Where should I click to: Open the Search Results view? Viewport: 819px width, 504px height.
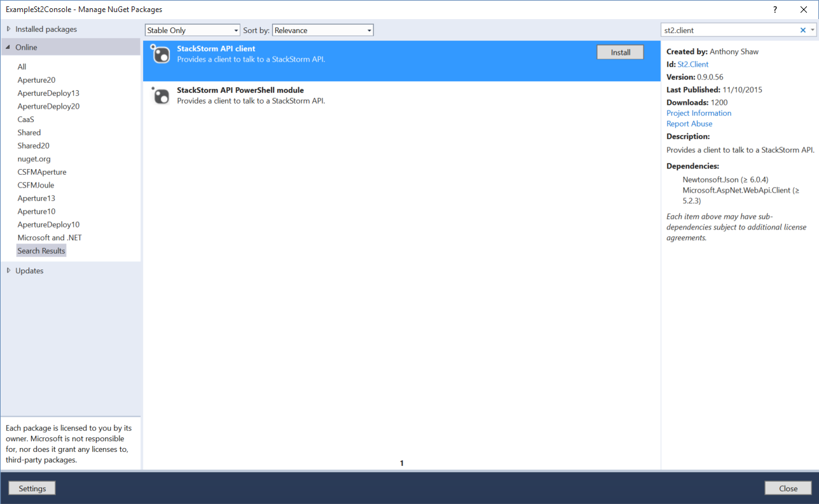[x=41, y=250]
